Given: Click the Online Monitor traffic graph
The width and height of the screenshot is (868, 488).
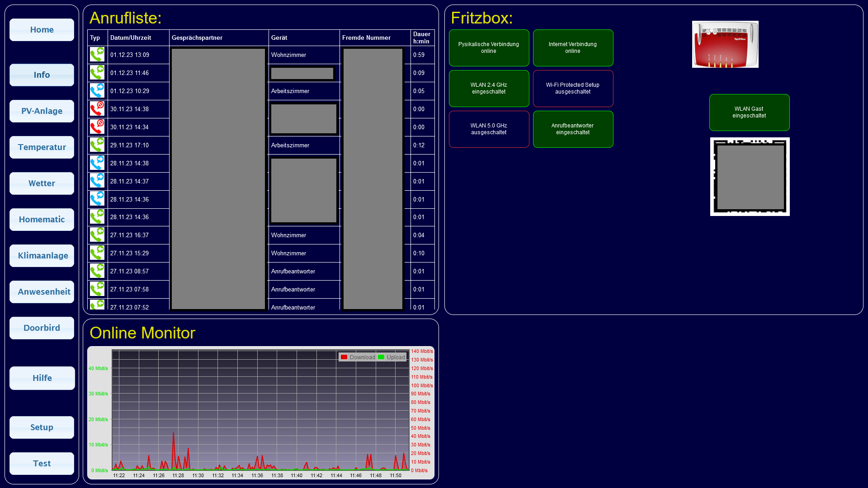Looking at the screenshot, I should (x=261, y=413).
